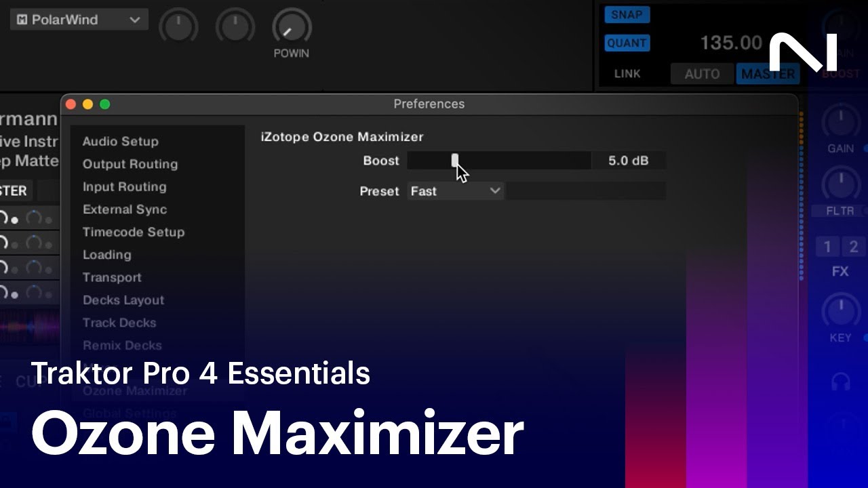The height and width of the screenshot is (488, 868).
Task: Select Output Routing in the sidebar
Action: [x=130, y=164]
